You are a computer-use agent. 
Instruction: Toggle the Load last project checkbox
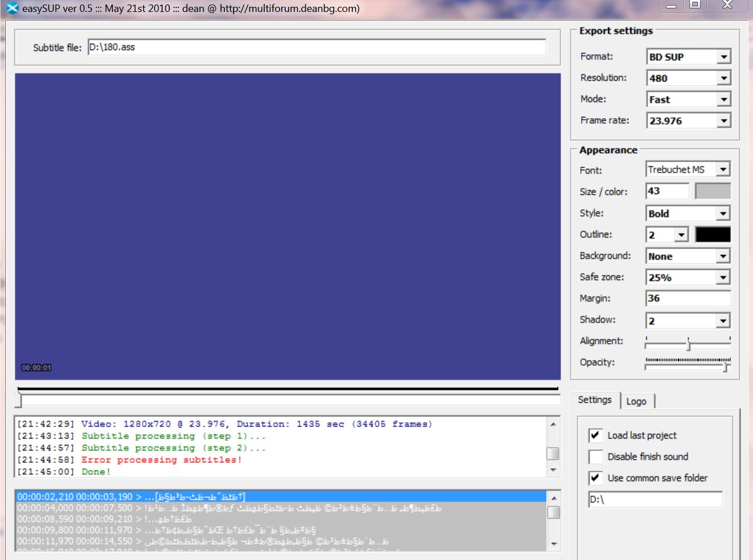coord(595,435)
